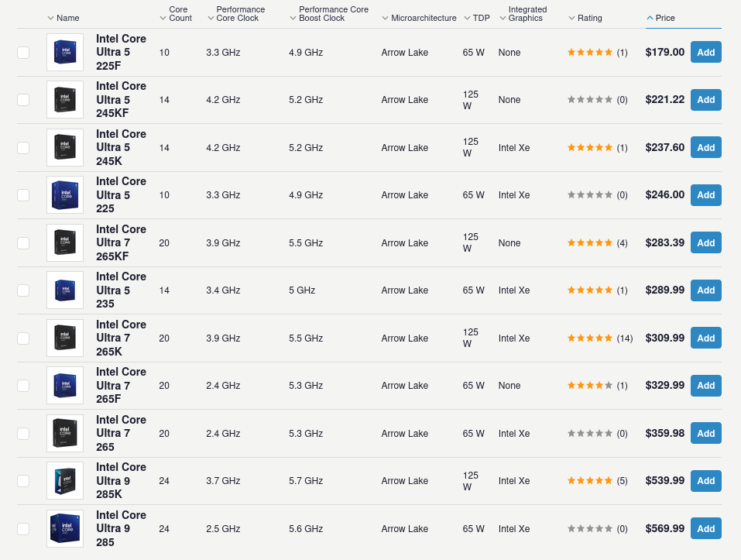
Task: Click the Intel Core Ultra 9 285K product image
Action: [x=64, y=481]
